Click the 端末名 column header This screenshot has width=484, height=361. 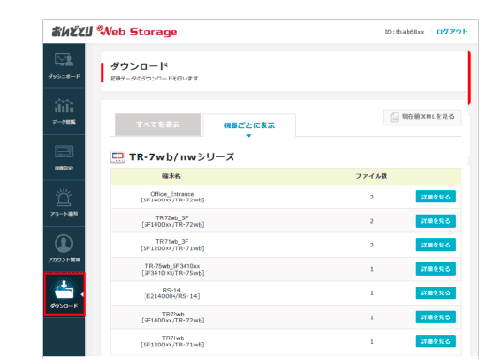click(x=171, y=176)
